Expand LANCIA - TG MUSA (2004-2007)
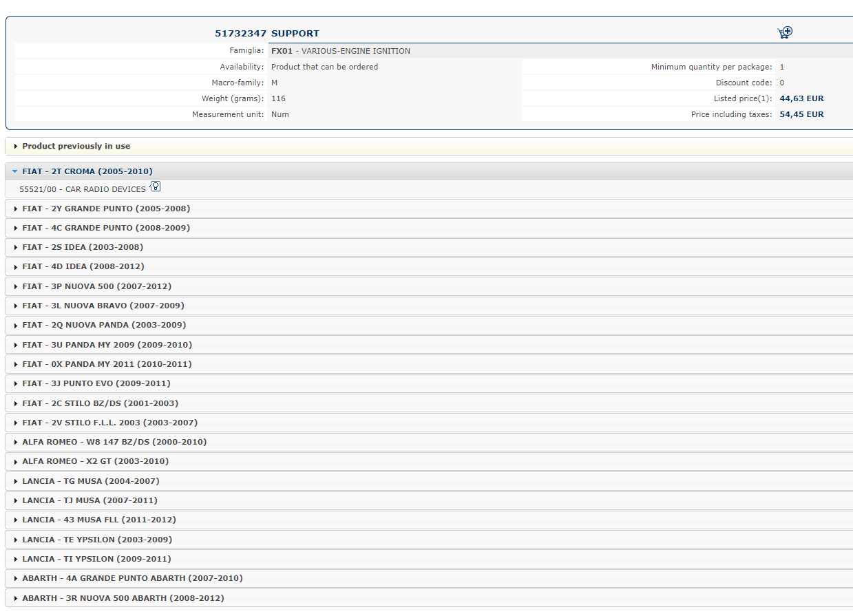This screenshot has width=853, height=616. tap(429, 481)
